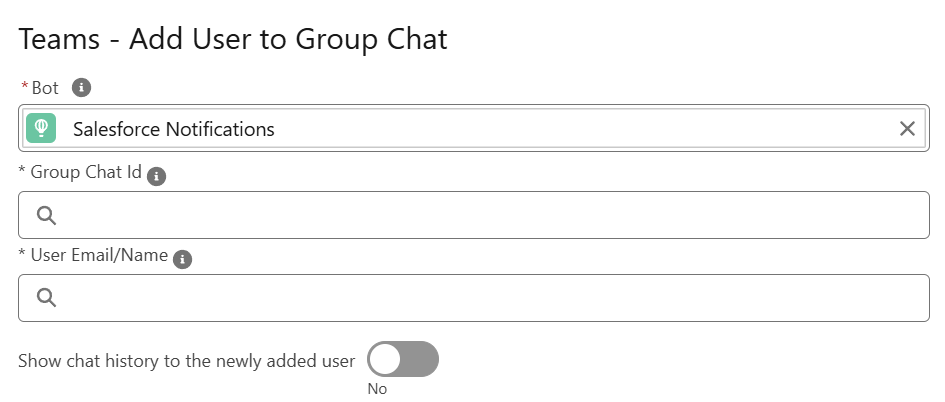Click the red required asterisk beside Bot
The height and width of the screenshot is (402, 945).
coord(25,86)
